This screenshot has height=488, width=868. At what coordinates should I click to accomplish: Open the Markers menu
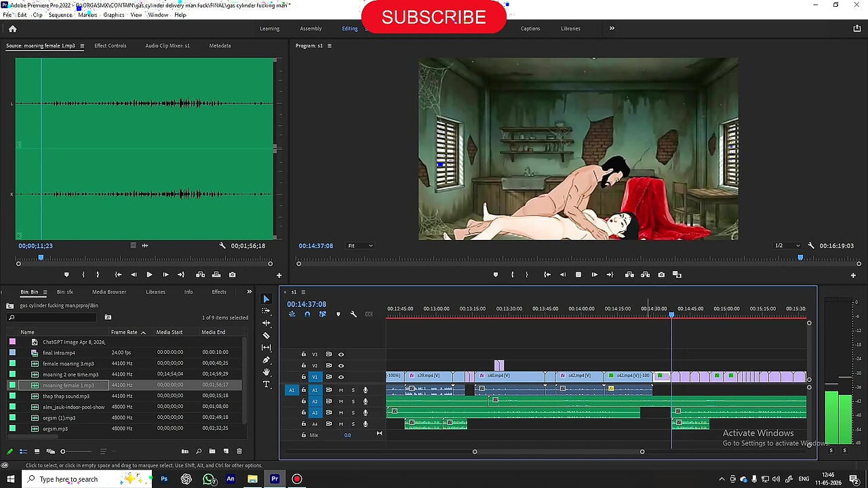(87, 15)
